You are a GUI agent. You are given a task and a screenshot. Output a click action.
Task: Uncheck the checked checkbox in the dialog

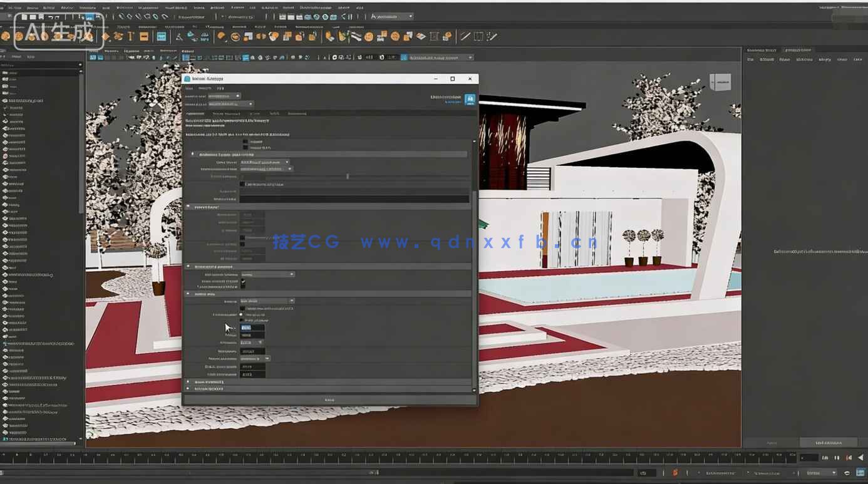(x=244, y=282)
